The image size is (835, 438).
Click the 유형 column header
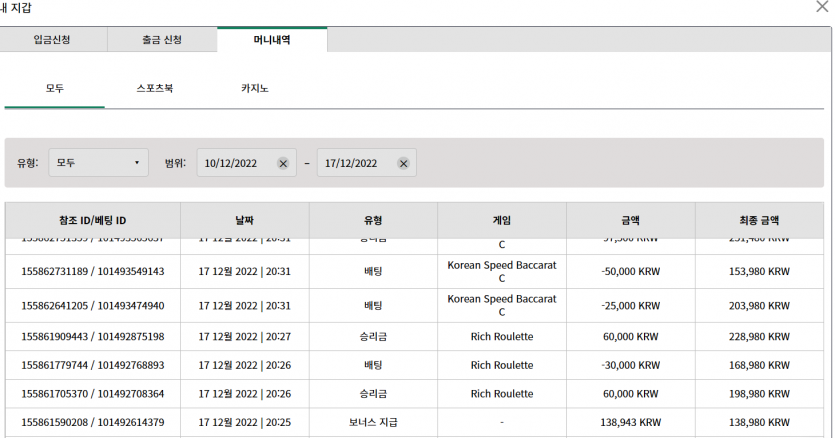pyautogui.click(x=373, y=220)
